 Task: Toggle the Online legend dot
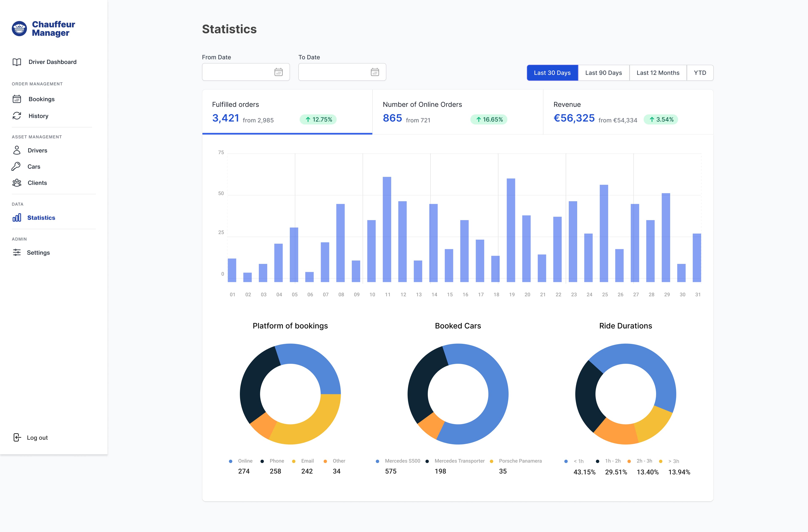231,461
